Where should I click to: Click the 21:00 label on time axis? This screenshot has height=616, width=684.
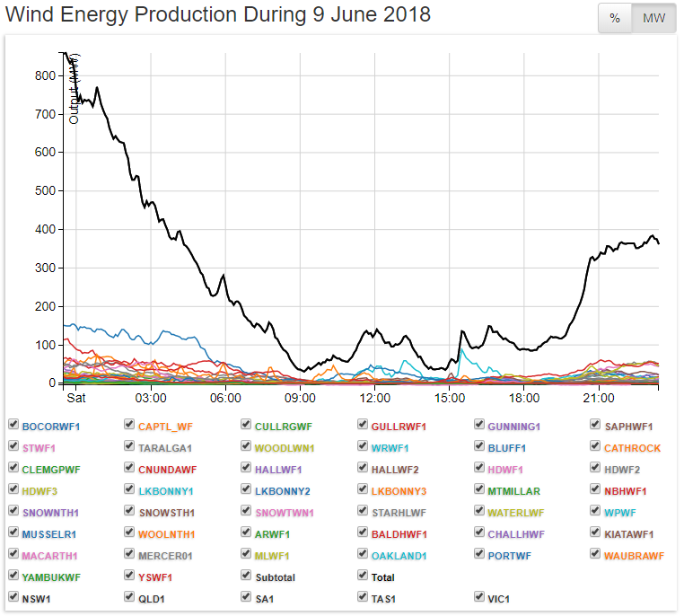599,398
